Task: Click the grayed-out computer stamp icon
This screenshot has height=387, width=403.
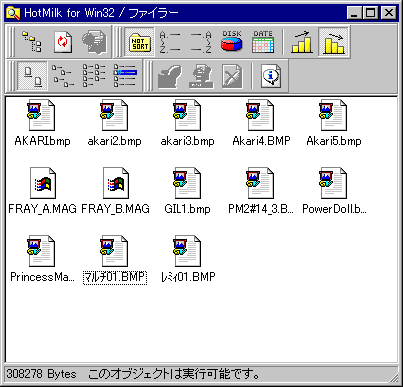Action: [x=201, y=76]
